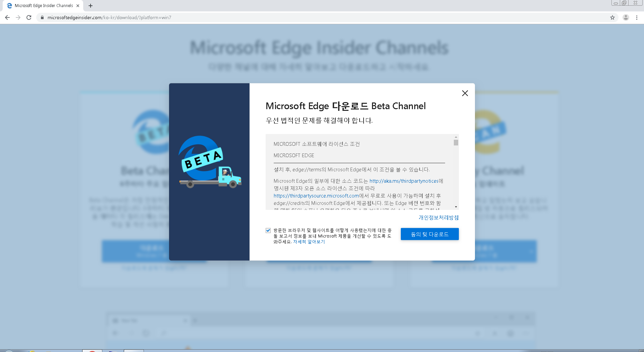This screenshot has height=352, width=644.
Task: Select the Microsoft Edge Insider Channels tab
Action: tap(42, 6)
